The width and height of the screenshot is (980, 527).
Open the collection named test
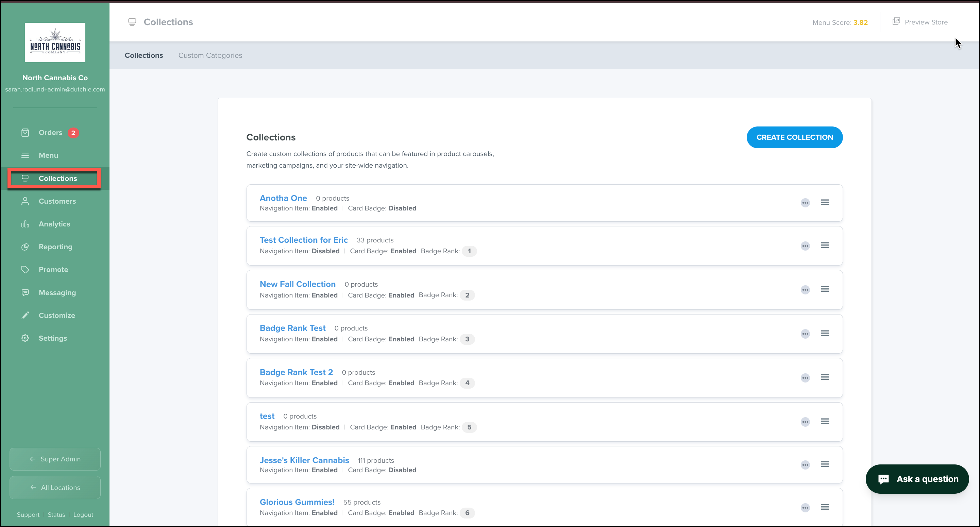(x=267, y=416)
